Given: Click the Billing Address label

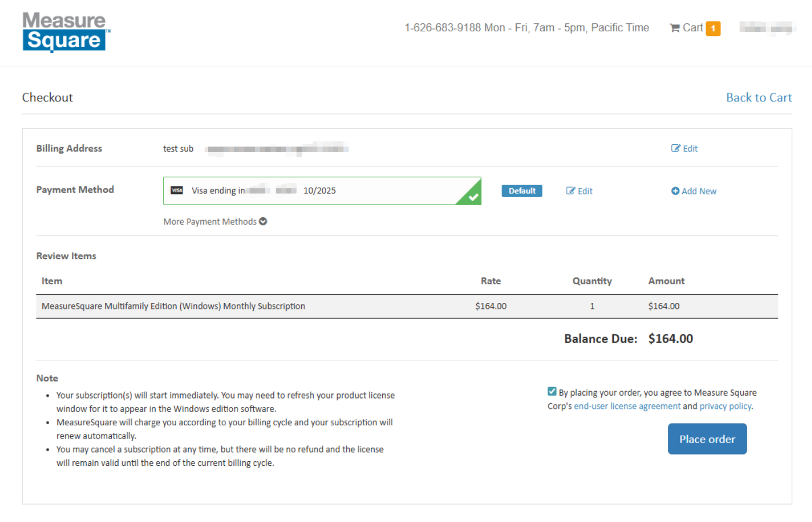Looking at the screenshot, I should 69,148.
